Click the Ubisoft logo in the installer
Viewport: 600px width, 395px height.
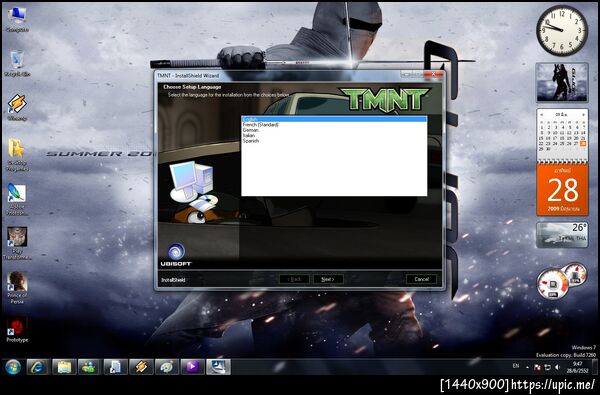pos(176,255)
